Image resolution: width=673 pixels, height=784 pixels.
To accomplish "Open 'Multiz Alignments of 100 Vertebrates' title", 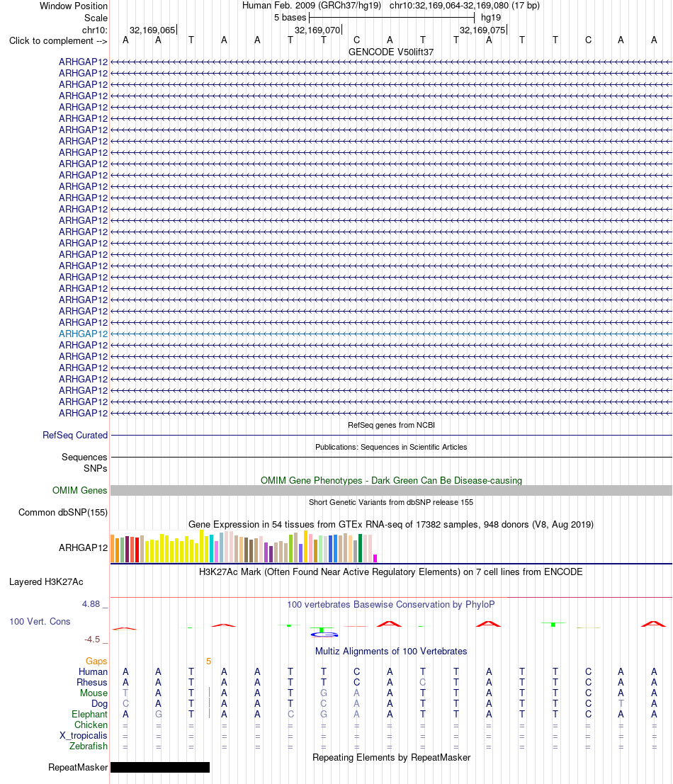I will 391,652.
